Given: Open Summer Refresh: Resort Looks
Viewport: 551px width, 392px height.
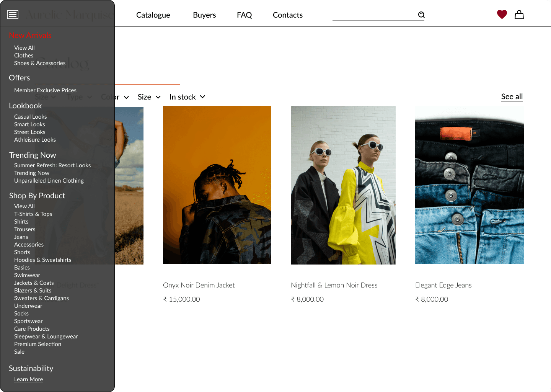Looking at the screenshot, I should 52,165.
